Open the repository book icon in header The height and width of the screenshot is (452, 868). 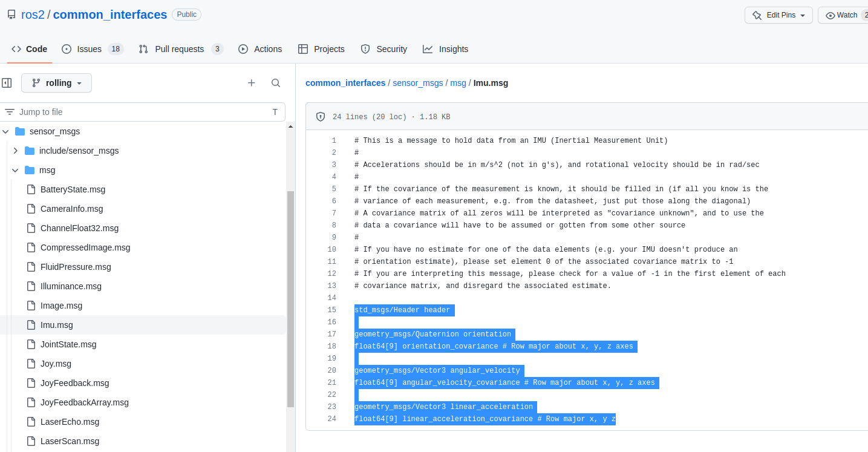click(10, 14)
